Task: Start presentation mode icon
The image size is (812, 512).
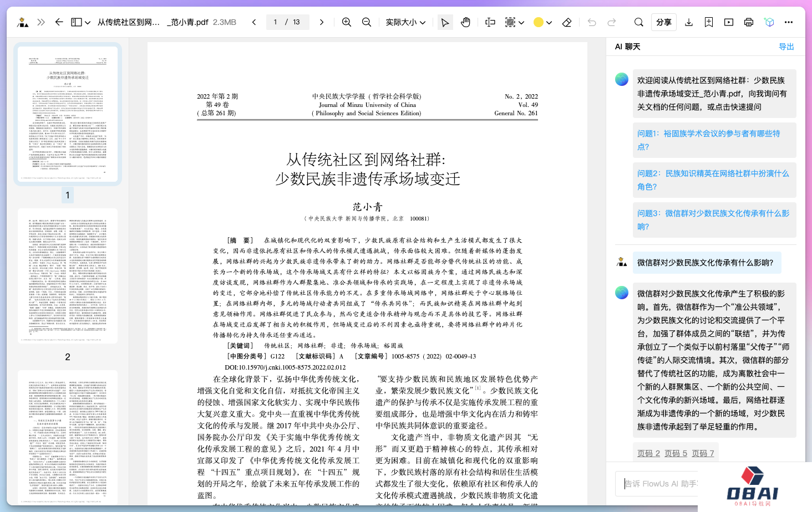Action: 729,22
